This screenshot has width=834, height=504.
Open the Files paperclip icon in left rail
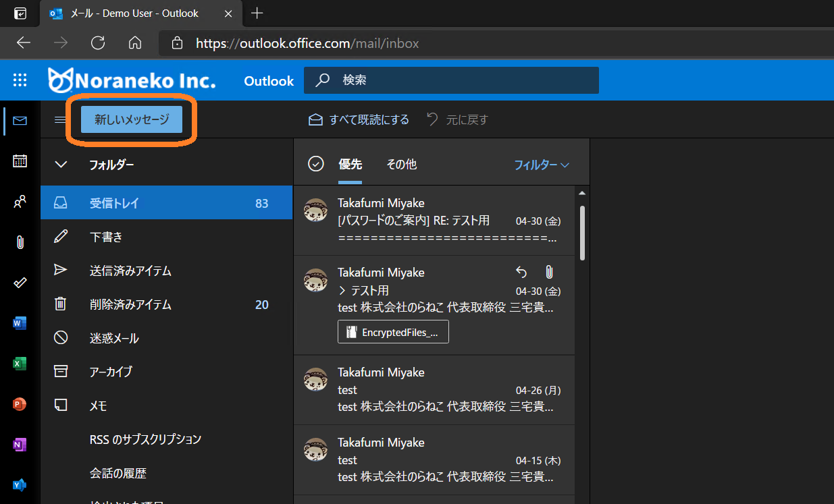coord(20,242)
